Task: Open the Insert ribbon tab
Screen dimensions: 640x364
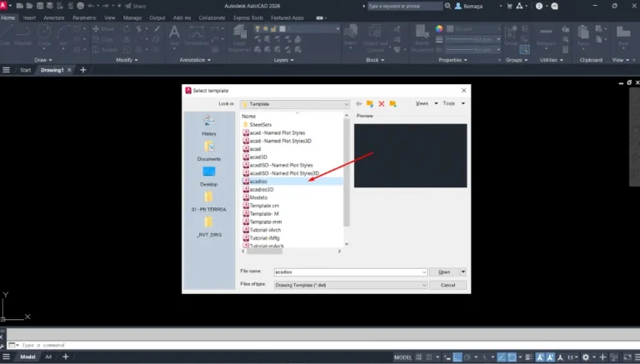Action: tap(29, 18)
